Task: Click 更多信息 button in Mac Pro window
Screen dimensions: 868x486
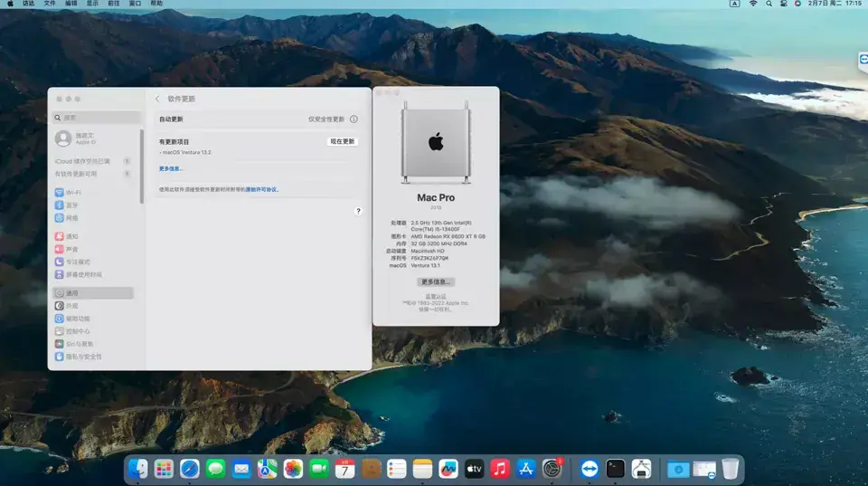Action: tap(436, 282)
